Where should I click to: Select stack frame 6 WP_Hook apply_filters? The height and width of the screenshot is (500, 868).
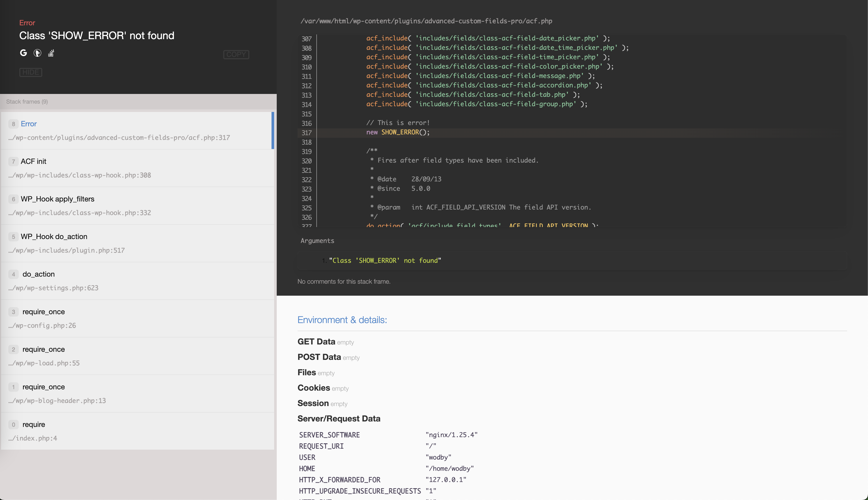138,206
